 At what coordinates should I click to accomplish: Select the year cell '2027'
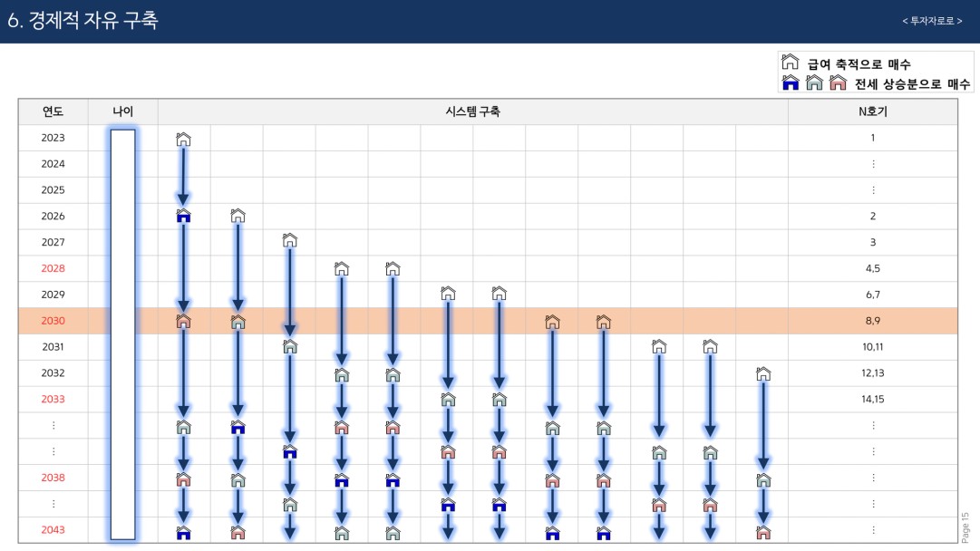pyautogui.click(x=53, y=242)
